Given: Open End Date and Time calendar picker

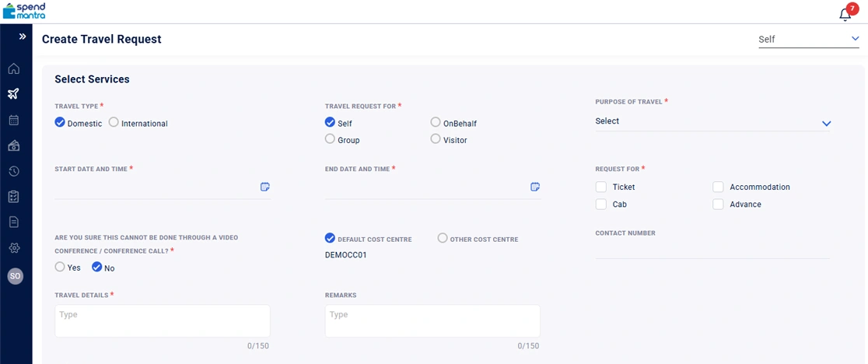Looking at the screenshot, I should click(535, 187).
